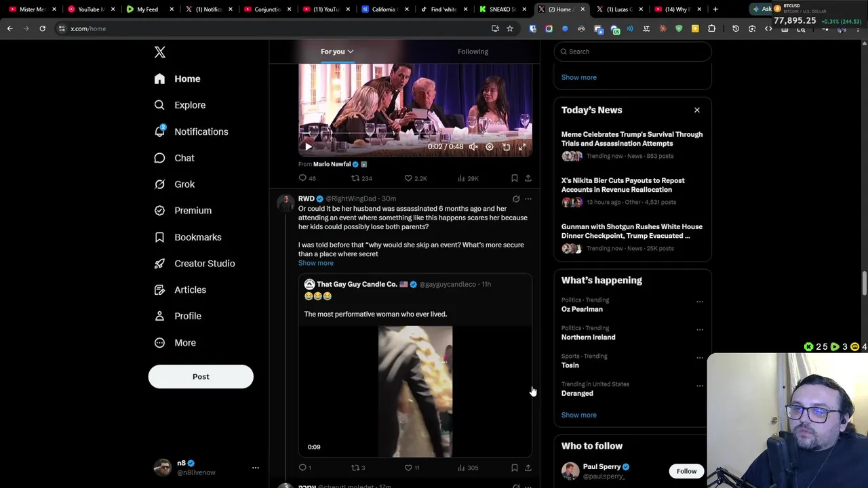The width and height of the screenshot is (868, 488).
Task: Click the X logo in the sidebar
Action: pos(160,52)
